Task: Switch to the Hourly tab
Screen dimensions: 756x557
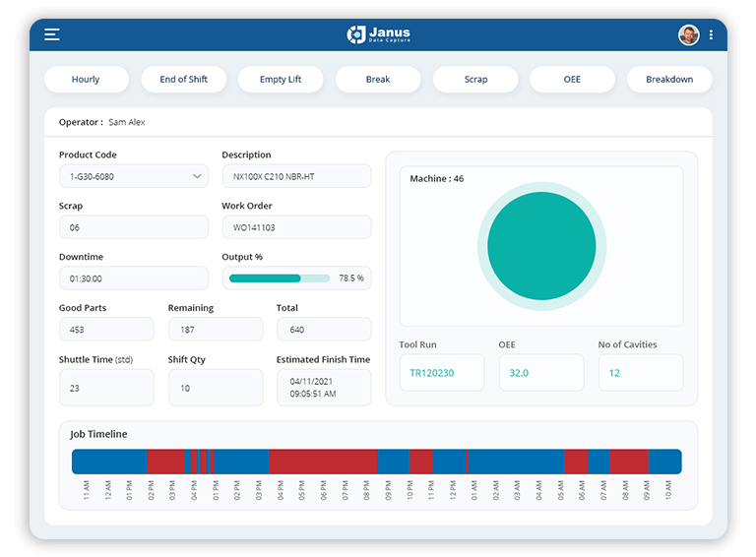Action: 86,80
